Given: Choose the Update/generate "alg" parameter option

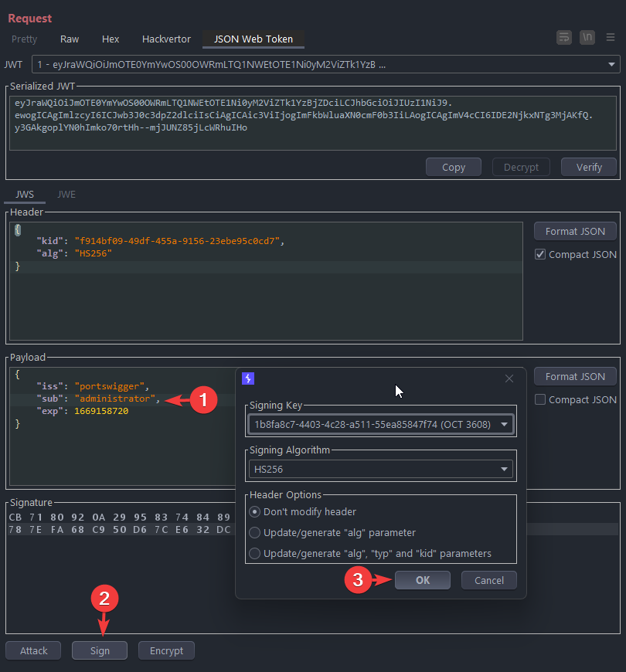Looking at the screenshot, I should pyautogui.click(x=255, y=532).
